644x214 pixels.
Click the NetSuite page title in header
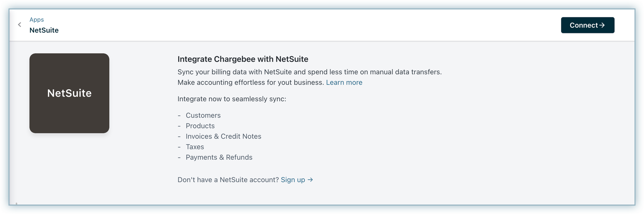click(44, 30)
